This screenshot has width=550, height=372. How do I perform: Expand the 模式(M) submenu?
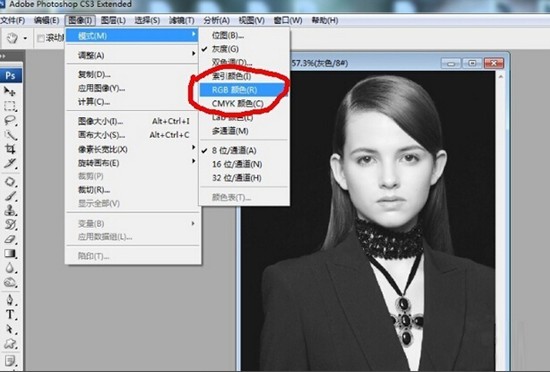[132, 35]
